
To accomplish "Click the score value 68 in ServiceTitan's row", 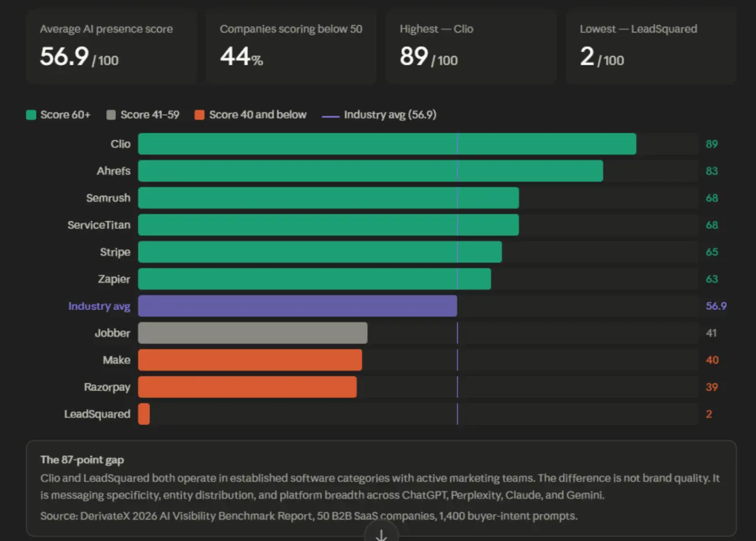I will click(712, 225).
